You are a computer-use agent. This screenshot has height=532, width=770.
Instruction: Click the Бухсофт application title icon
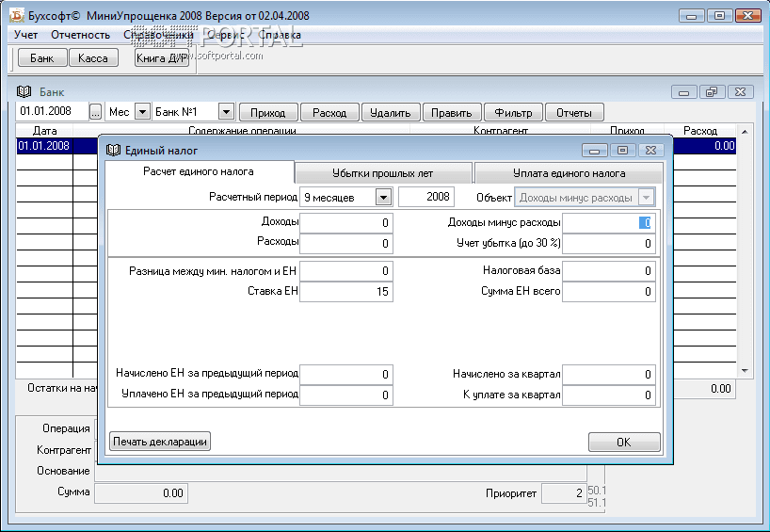click(x=17, y=15)
